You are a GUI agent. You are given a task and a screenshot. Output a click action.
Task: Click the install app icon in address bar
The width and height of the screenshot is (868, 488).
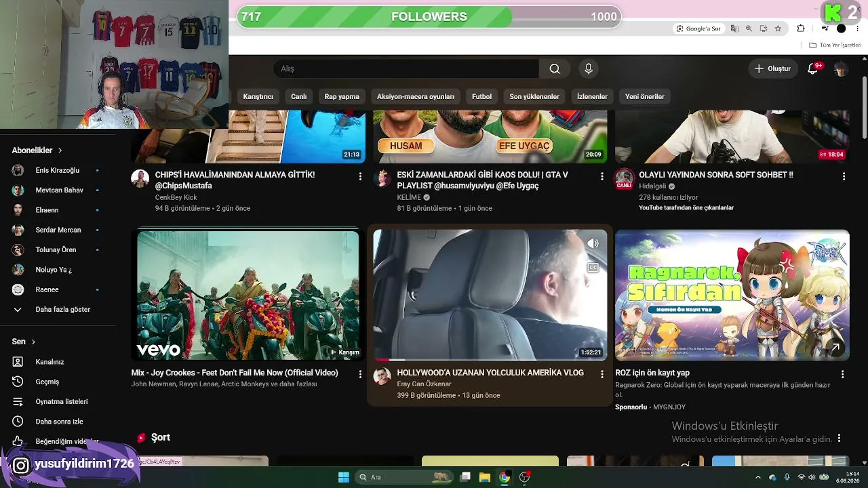763,28
